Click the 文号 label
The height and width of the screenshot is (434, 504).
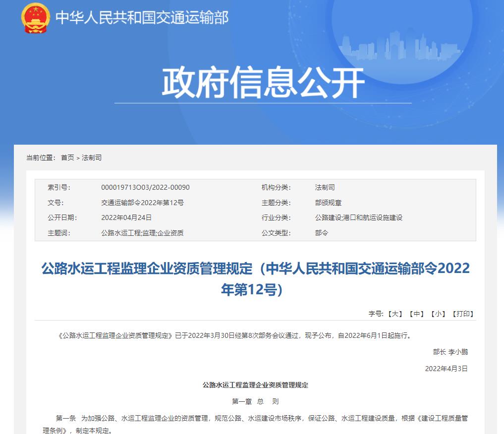(x=56, y=203)
